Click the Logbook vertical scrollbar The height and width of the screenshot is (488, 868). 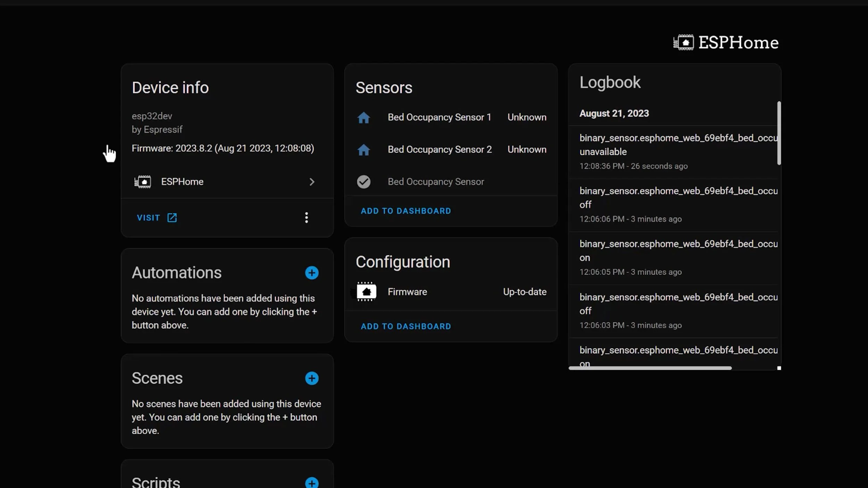click(779, 133)
